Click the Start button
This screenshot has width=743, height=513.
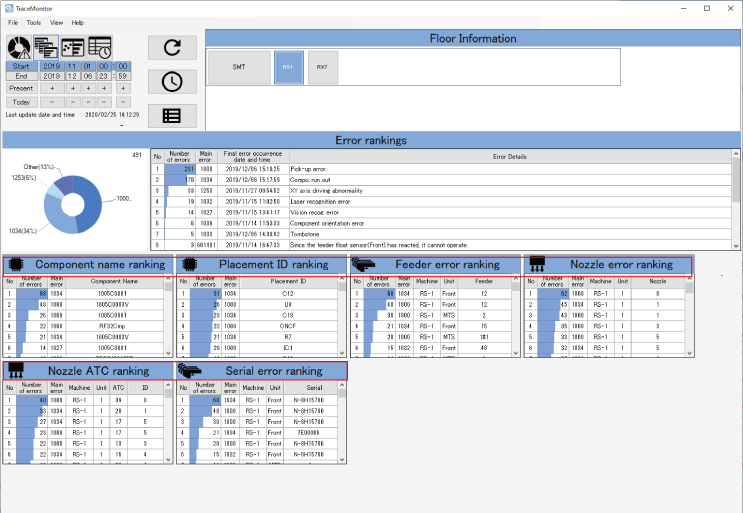click(21, 66)
